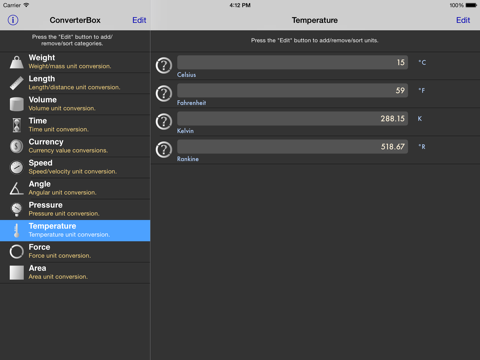Click the Rankine help question-mark icon
The image size is (480, 360).
click(x=164, y=149)
